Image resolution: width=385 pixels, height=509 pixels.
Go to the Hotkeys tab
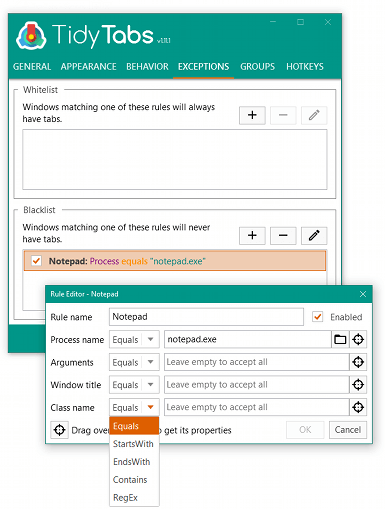305,67
